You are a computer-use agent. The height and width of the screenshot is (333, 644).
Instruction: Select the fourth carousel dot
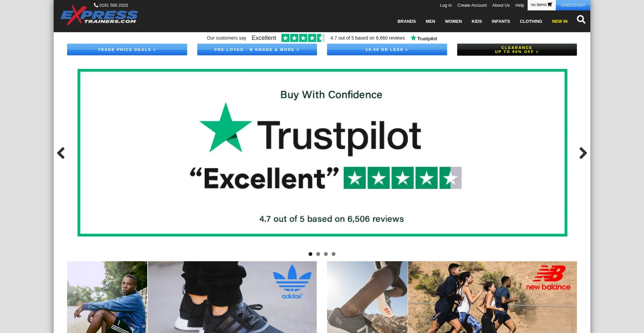pos(333,254)
